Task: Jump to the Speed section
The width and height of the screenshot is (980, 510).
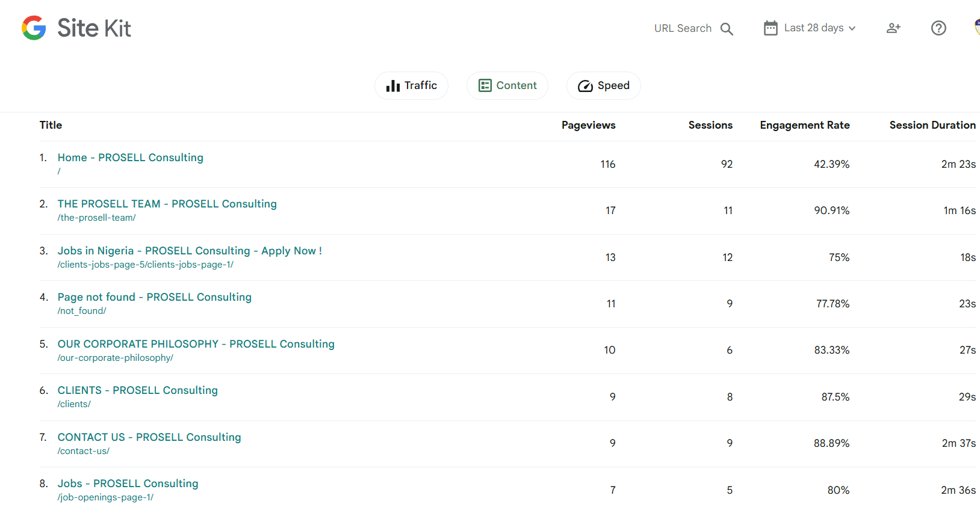Action: coord(604,85)
